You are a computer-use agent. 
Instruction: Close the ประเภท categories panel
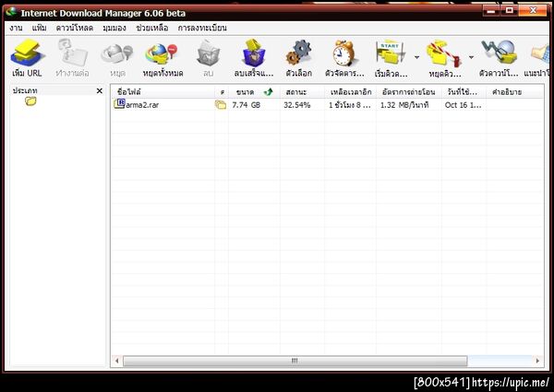(x=100, y=91)
